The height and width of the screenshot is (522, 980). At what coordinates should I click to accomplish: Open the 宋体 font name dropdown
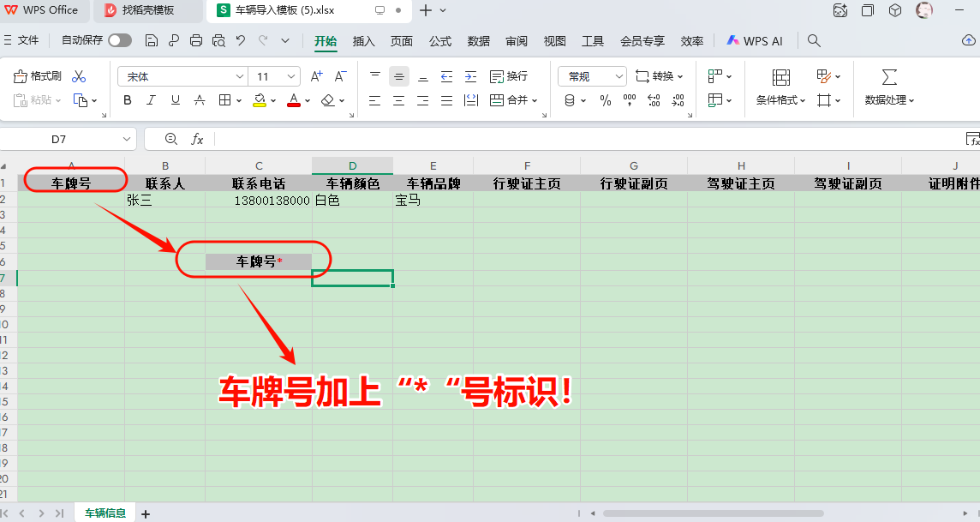pos(239,76)
